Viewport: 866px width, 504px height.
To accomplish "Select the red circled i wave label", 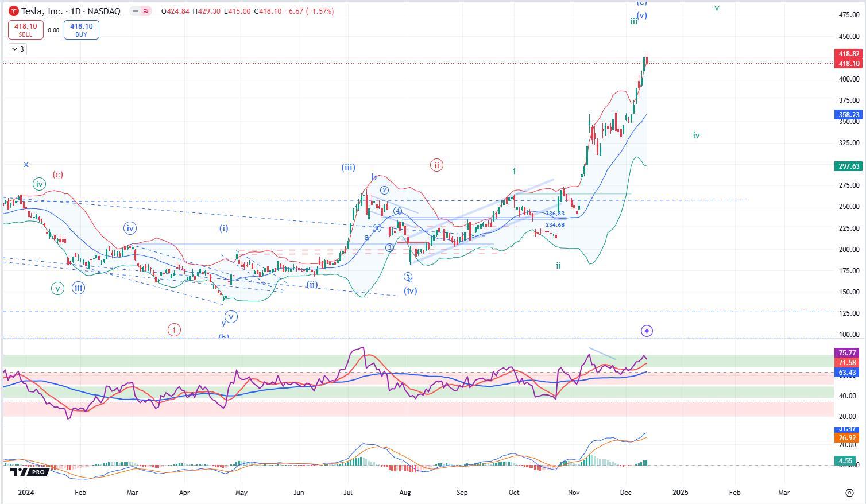I will pyautogui.click(x=174, y=329).
